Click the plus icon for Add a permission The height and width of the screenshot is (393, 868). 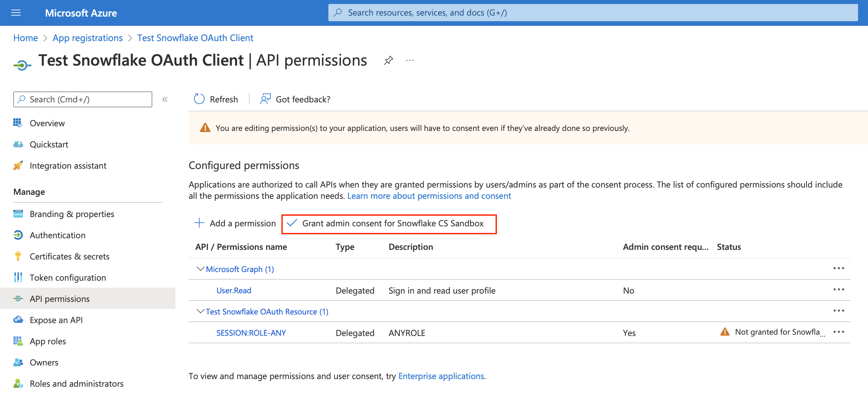(199, 223)
